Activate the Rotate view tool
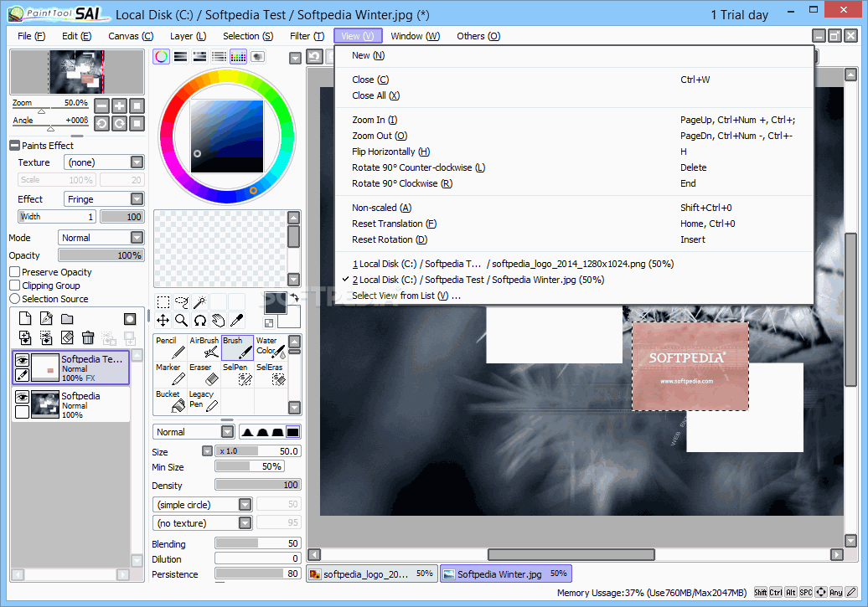 [x=200, y=320]
